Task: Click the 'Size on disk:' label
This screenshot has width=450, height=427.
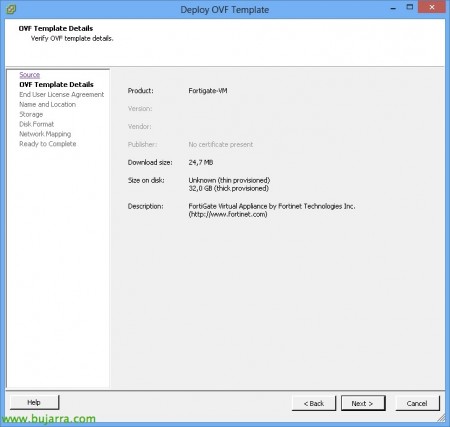Action: [146, 180]
